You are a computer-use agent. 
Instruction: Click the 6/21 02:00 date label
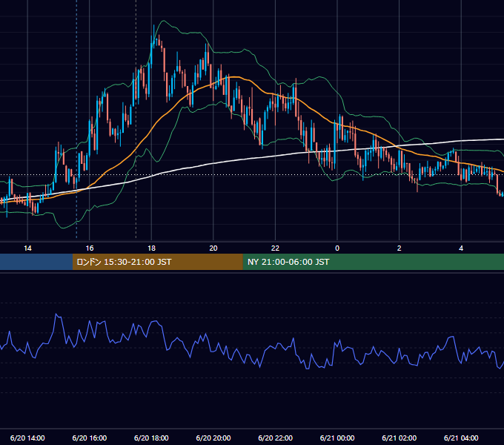(x=399, y=438)
